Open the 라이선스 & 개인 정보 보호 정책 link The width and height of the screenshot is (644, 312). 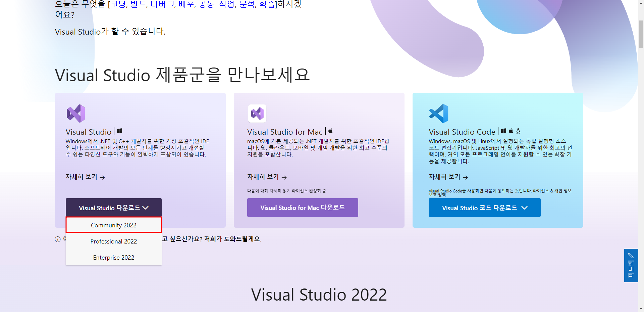[x=500, y=192]
